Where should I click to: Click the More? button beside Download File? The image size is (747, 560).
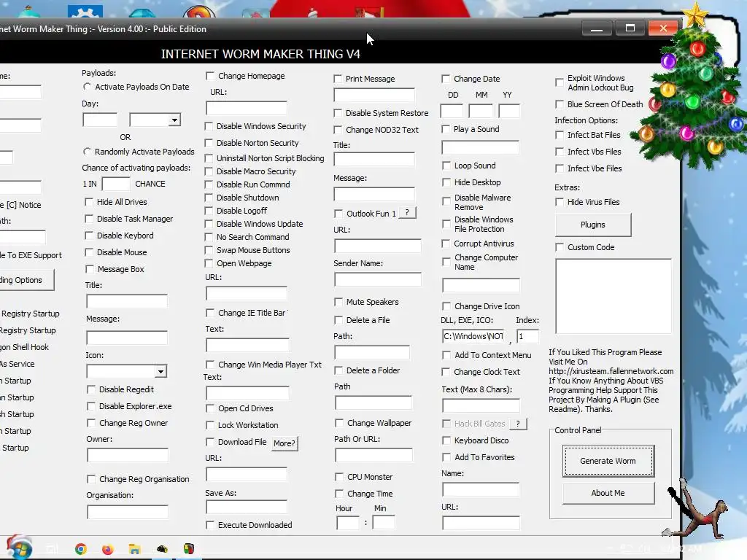tap(285, 443)
